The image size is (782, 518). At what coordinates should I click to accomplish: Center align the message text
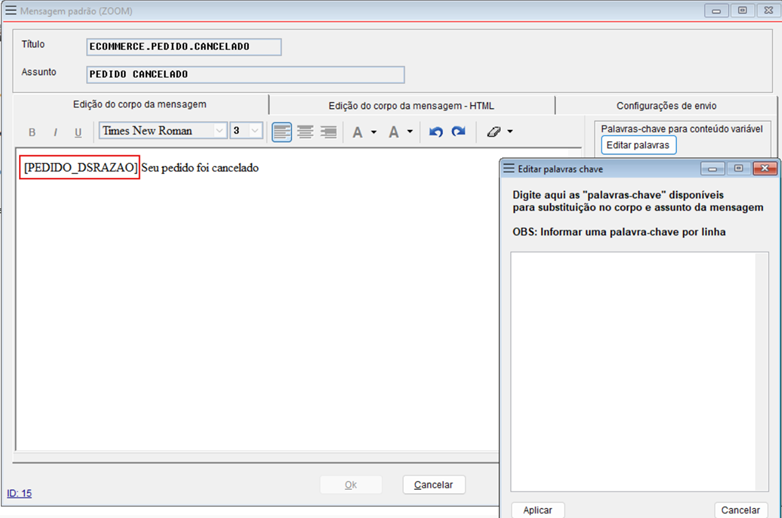(x=305, y=131)
